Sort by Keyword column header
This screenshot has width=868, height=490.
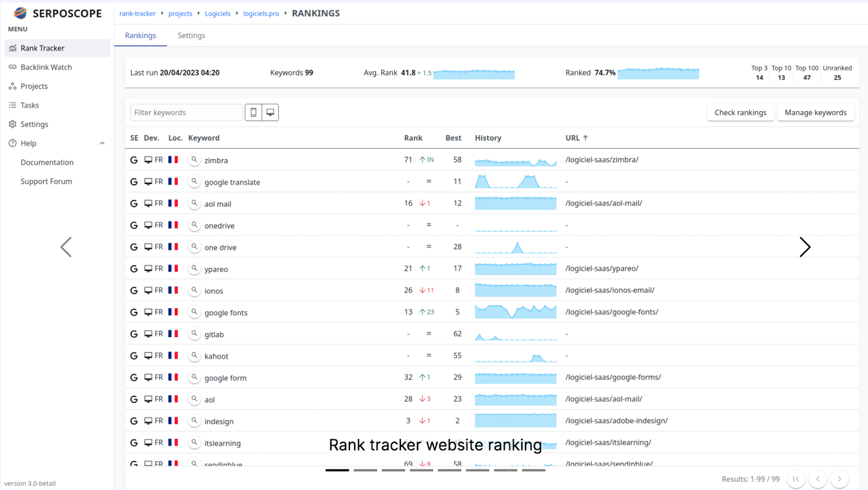pyautogui.click(x=204, y=138)
